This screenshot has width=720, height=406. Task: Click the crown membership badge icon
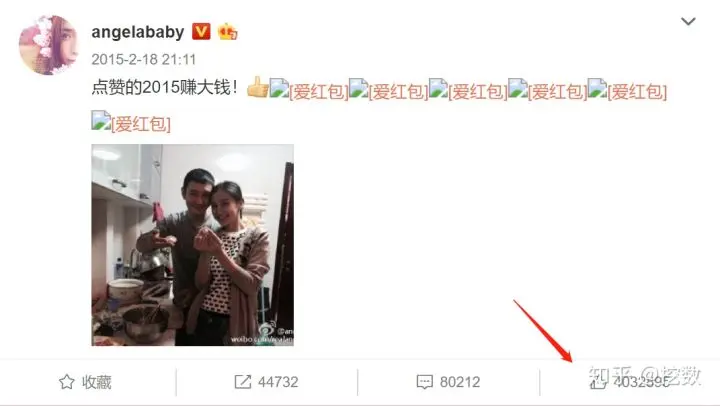[x=228, y=32]
